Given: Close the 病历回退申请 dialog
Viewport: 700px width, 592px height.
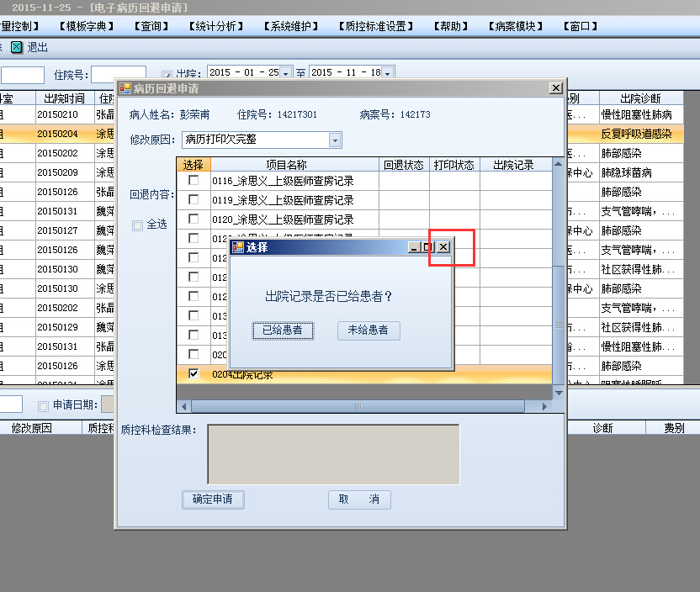Looking at the screenshot, I should 556,88.
